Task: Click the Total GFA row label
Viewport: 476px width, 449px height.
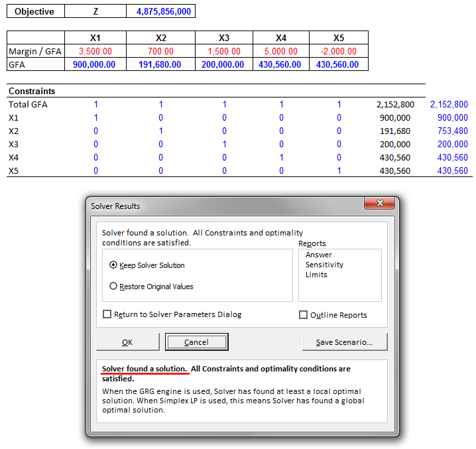Action: 28,104
